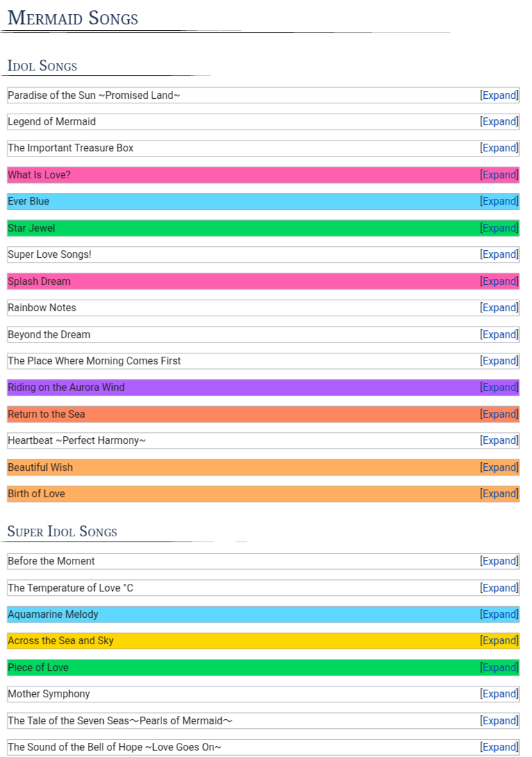532x757 pixels.
Task: Show Rainbow Notes contents
Action: 499,308
